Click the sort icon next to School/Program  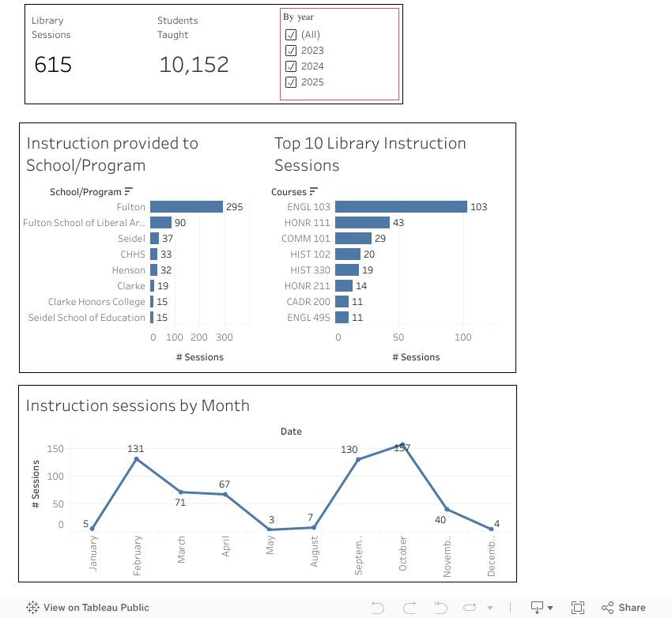129,191
